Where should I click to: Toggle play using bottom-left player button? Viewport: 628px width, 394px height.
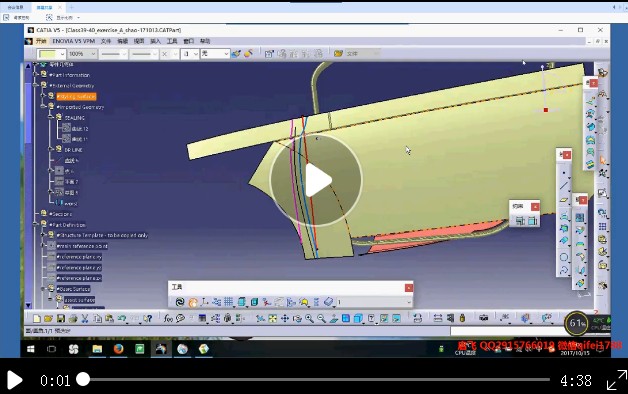coord(14,380)
